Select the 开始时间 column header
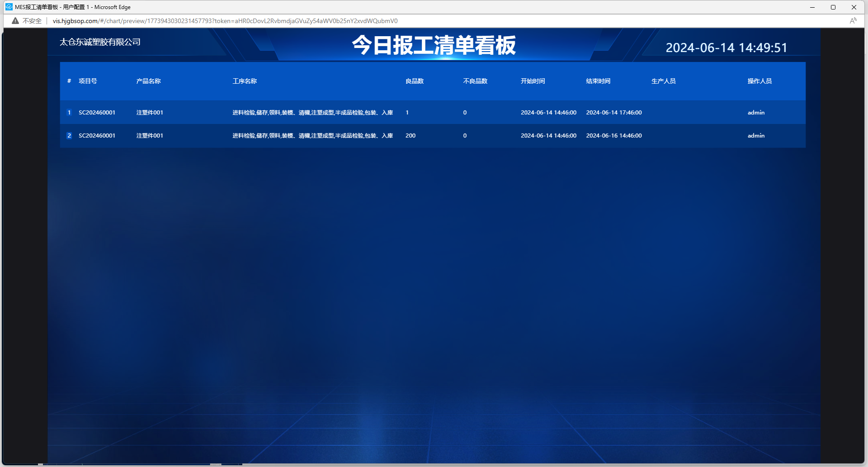868x467 pixels. coord(533,81)
